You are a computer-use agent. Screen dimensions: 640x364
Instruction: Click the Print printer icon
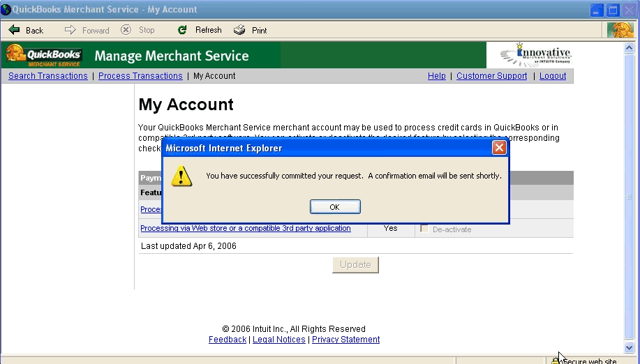point(239,30)
